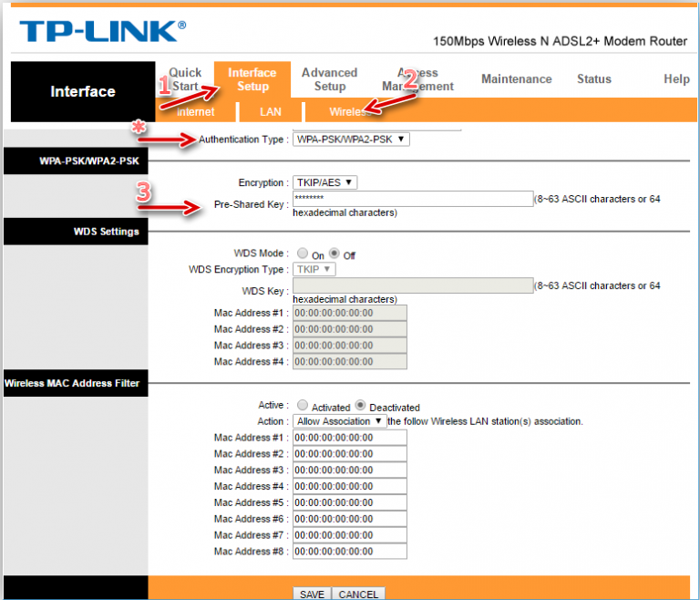Click filter Mac Address #7 field

pos(350,535)
